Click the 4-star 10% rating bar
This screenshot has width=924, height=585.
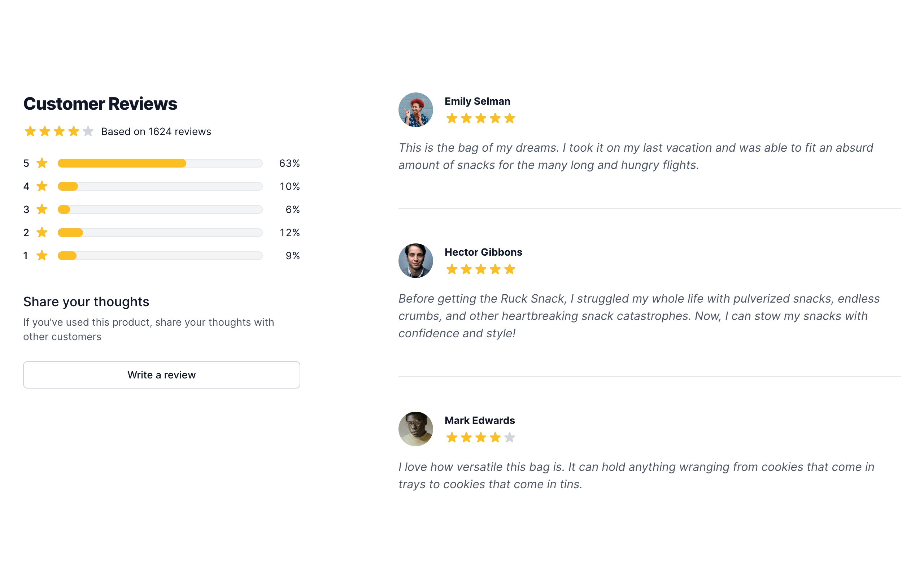tap(160, 186)
